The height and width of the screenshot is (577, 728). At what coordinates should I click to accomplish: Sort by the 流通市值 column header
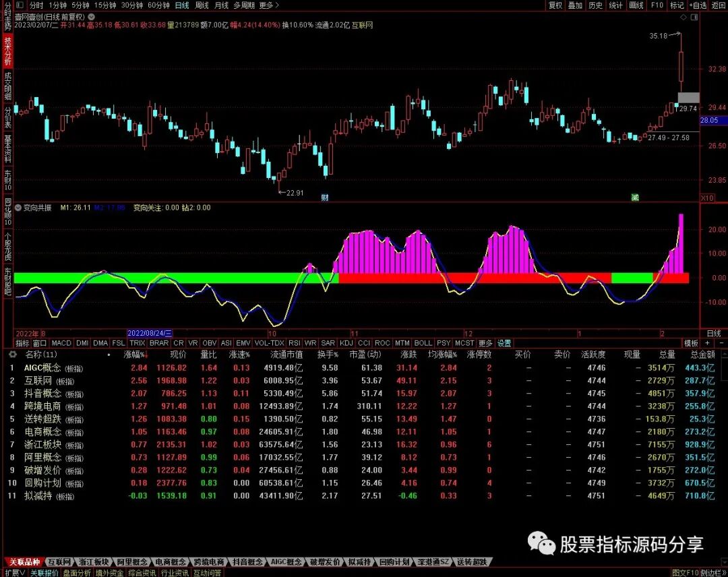(x=286, y=355)
